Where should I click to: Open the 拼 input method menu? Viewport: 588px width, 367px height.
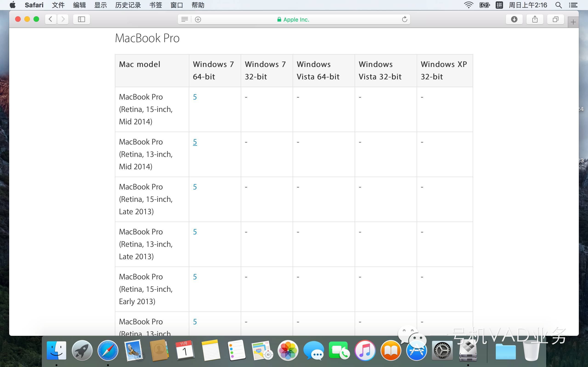[x=499, y=5]
